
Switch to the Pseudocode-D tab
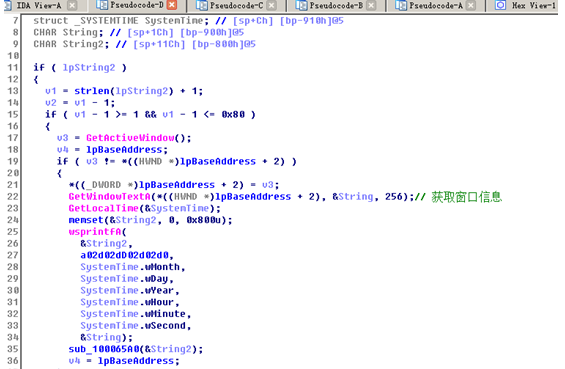137,5
